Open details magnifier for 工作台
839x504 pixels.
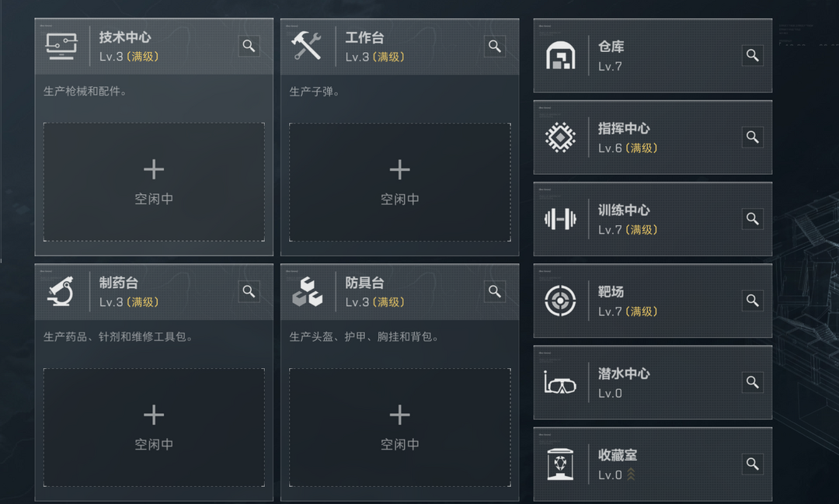tap(495, 46)
